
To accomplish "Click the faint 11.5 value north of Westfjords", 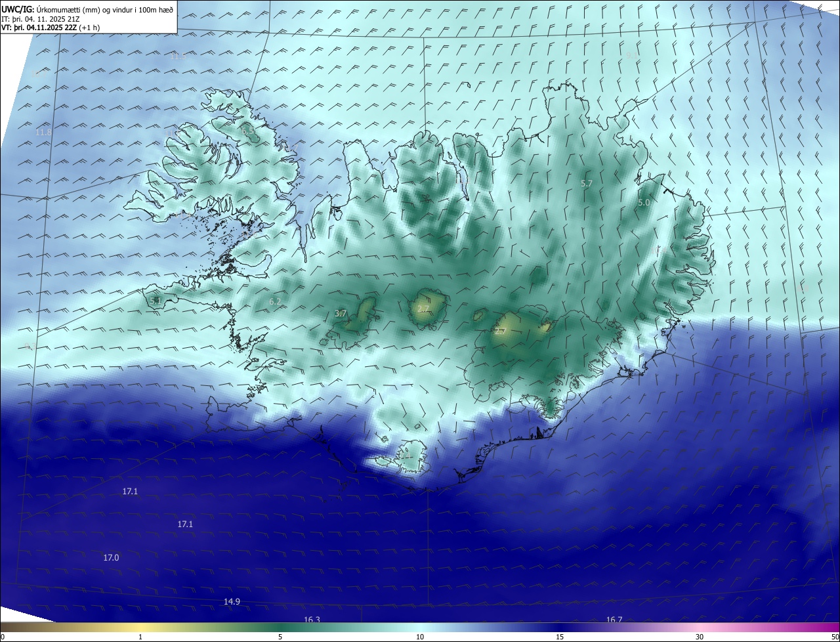I will [x=178, y=56].
